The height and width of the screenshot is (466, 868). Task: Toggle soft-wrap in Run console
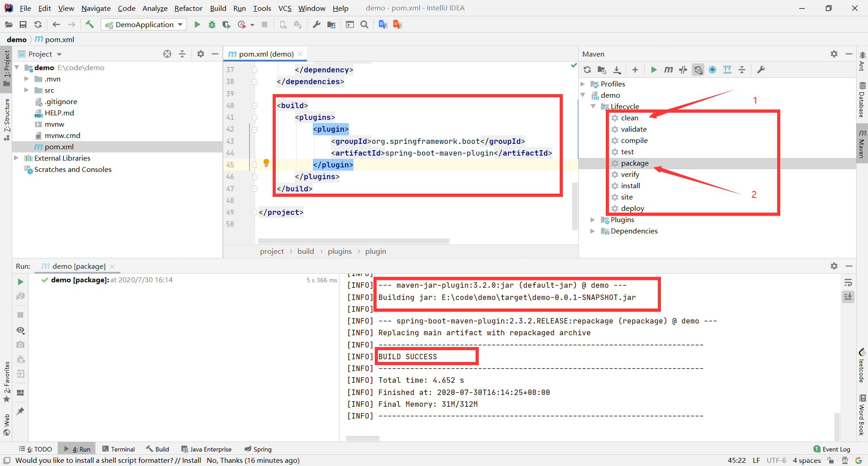(848, 283)
